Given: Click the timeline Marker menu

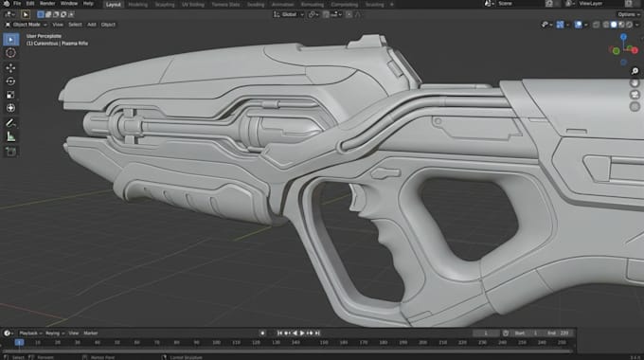Looking at the screenshot, I should tap(90, 333).
